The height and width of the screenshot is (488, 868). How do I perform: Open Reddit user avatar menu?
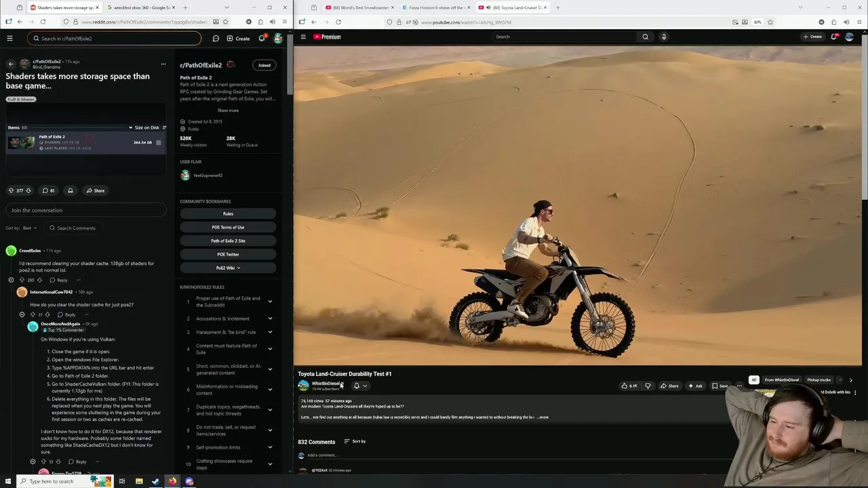(278, 38)
